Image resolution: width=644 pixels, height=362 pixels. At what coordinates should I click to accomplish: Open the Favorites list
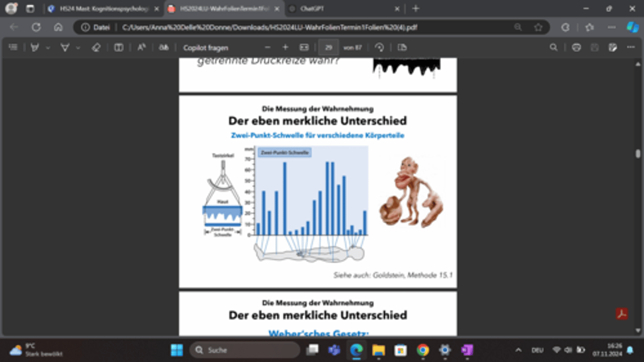click(x=589, y=27)
